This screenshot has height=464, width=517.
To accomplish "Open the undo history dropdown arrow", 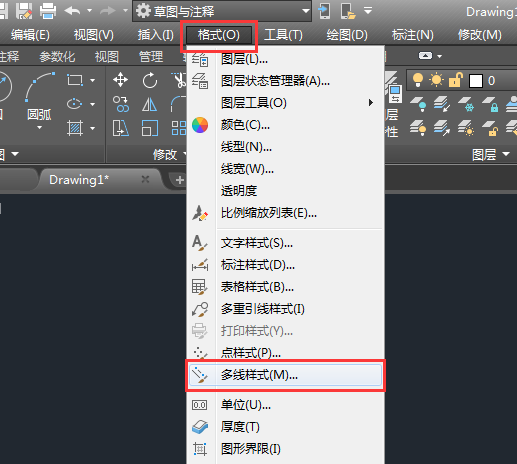I will 89,11.
